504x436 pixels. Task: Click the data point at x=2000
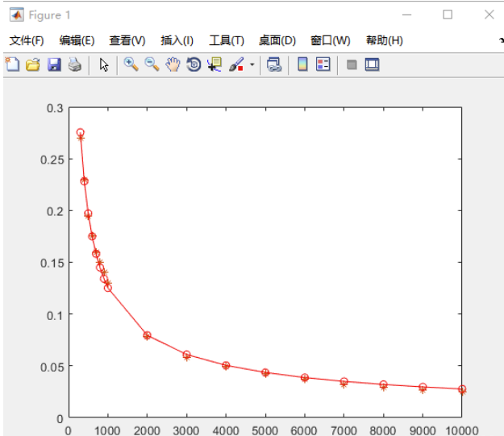pos(147,335)
